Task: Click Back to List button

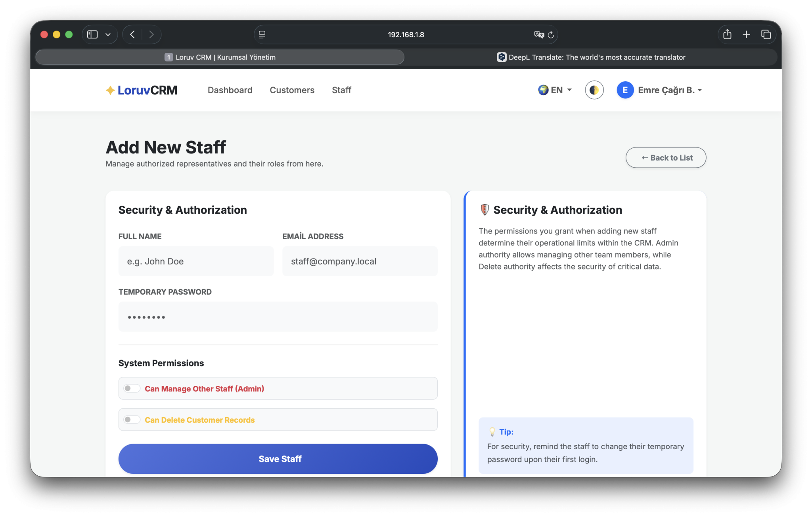Action: coord(666,157)
